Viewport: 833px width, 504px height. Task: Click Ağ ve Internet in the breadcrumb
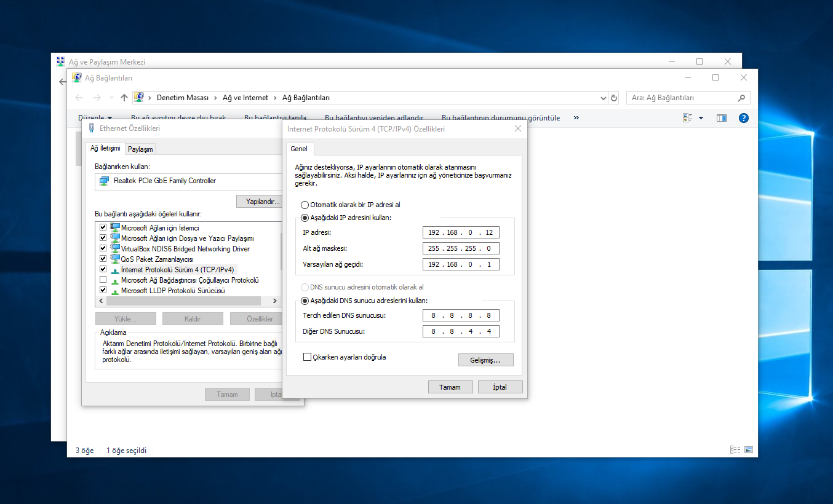click(245, 98)
